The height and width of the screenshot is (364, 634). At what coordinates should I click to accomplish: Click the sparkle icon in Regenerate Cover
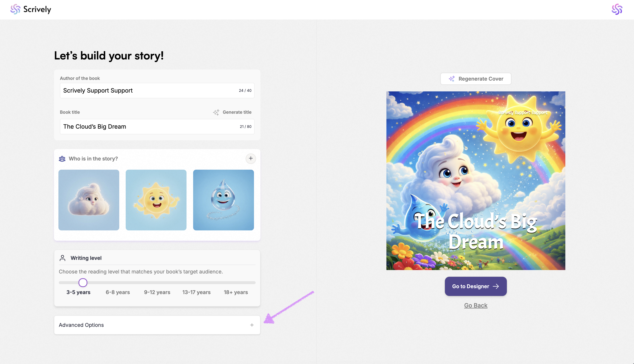(452, 79)
